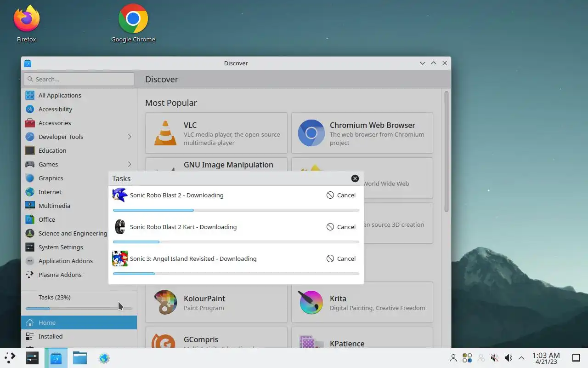Click the Sonic Robo Blast 2 icon
Screen dimensions: 588x368
click(120, 195)
